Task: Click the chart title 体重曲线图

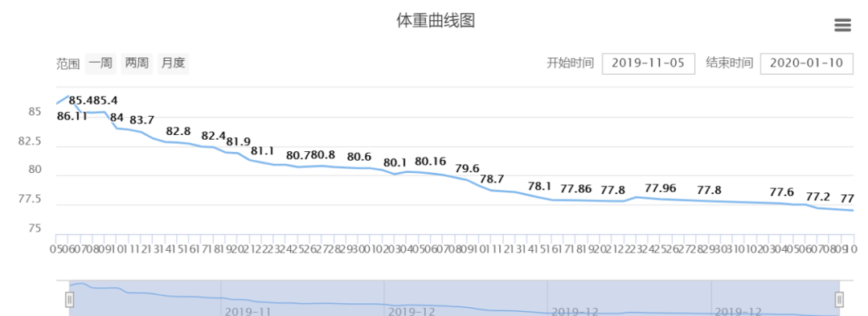Action: tap(436, 21)
